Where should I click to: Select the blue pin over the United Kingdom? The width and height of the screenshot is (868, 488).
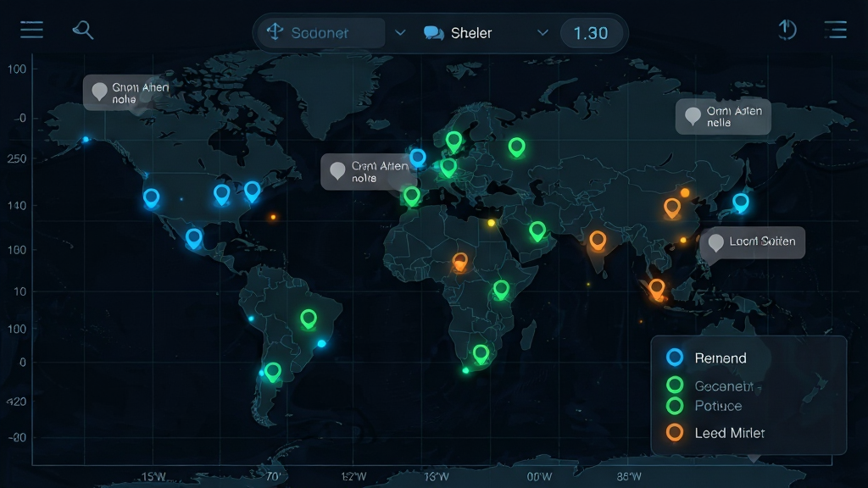(x=417, y=158)
